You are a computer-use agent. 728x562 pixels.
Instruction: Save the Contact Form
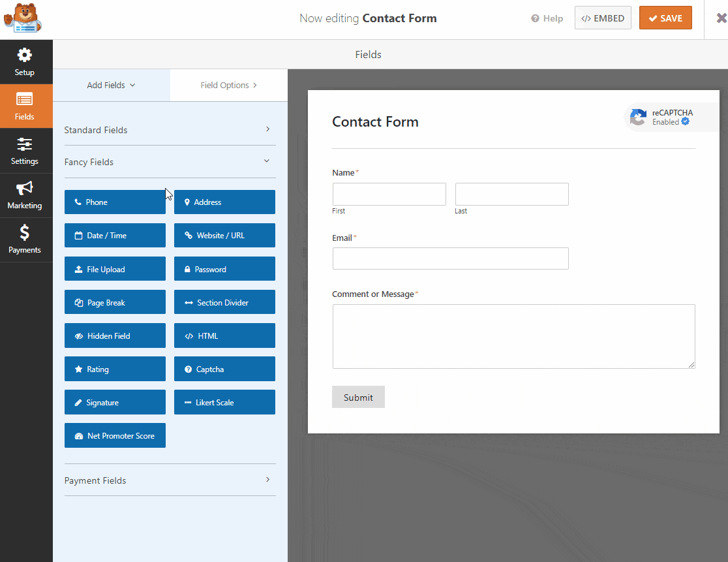click(x=665, y=18)
